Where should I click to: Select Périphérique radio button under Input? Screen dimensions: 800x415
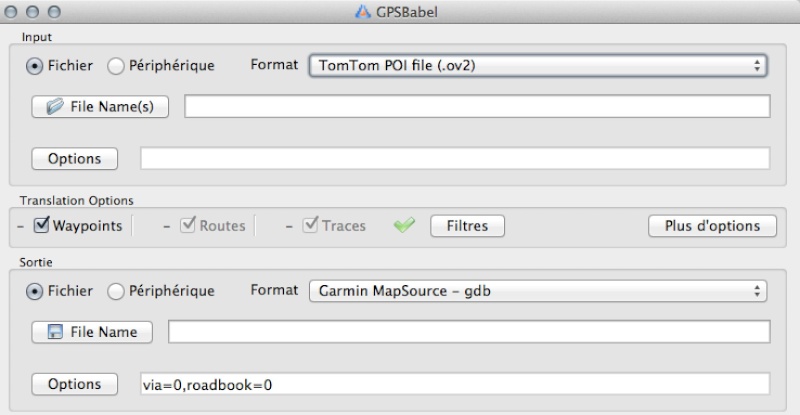coord(116,66)
